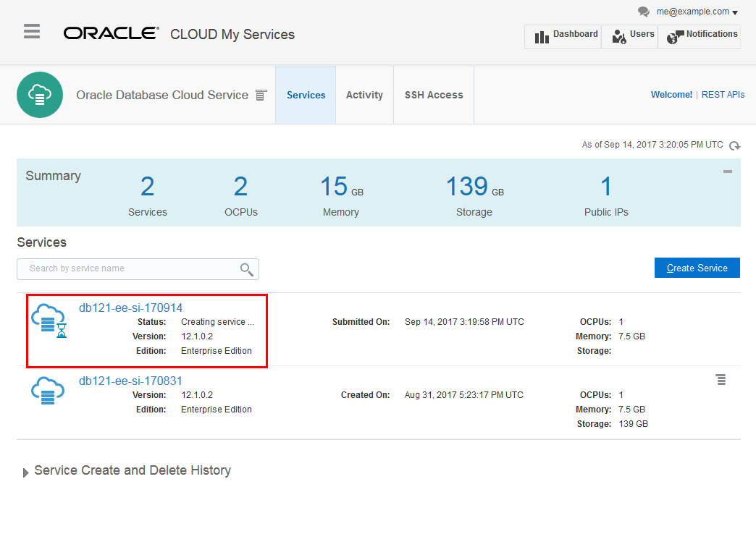This screenshot has height=534, width=756.
Task: Click the green Database Cloud Service icon
Action: pos(40,95)
